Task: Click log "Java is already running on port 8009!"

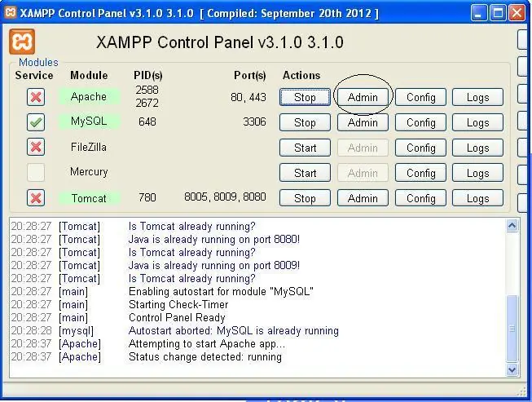Action: click(213, 266)
